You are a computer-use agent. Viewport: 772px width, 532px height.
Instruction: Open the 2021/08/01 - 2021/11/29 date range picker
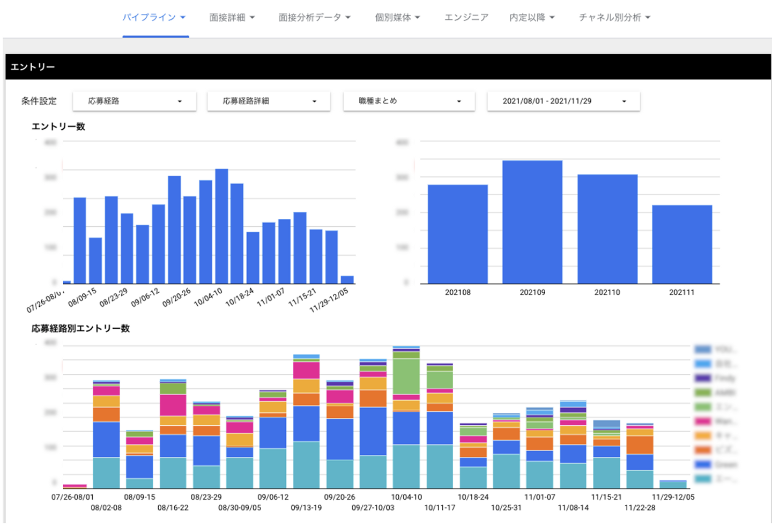click(563, 101)
